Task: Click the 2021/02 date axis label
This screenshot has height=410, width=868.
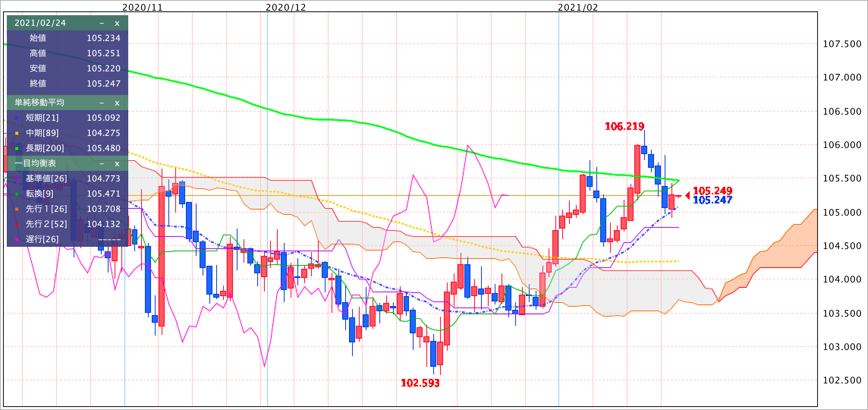Action: tap(578, 8)
